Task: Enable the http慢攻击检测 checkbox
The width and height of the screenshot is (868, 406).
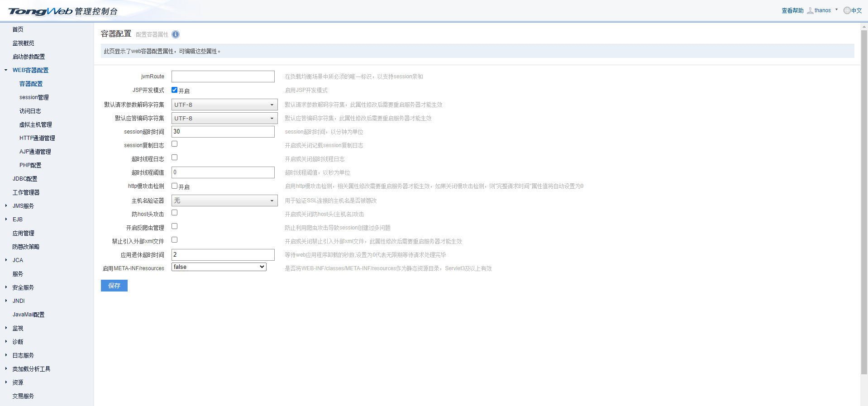Action: pos(174,186)
